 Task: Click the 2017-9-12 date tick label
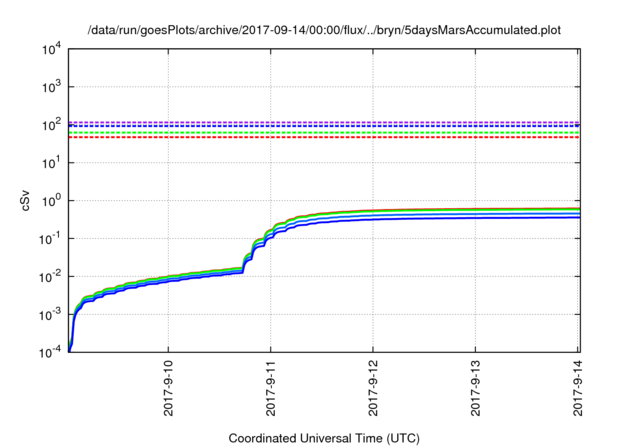tap(373, 388)
